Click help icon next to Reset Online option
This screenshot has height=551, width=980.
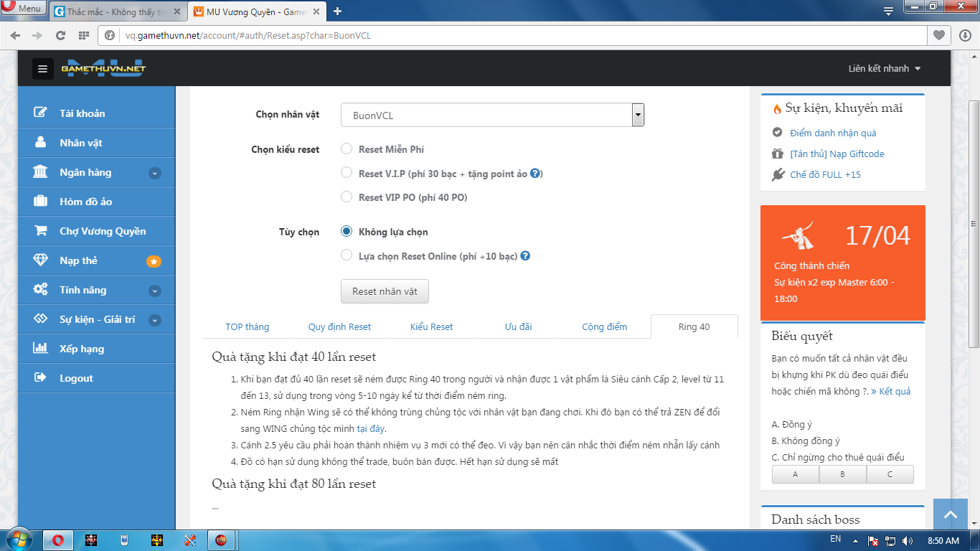point(525,256)
